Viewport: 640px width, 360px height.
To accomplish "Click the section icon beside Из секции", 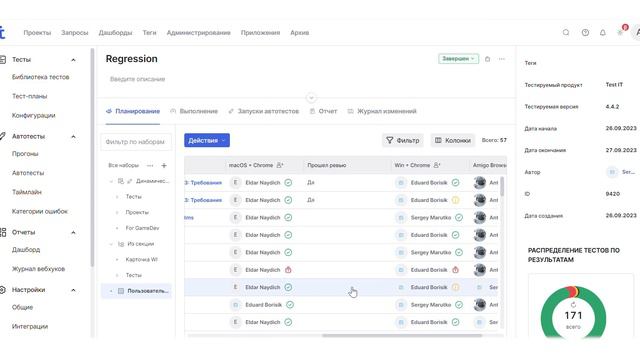I will click(x=121, y=244).
